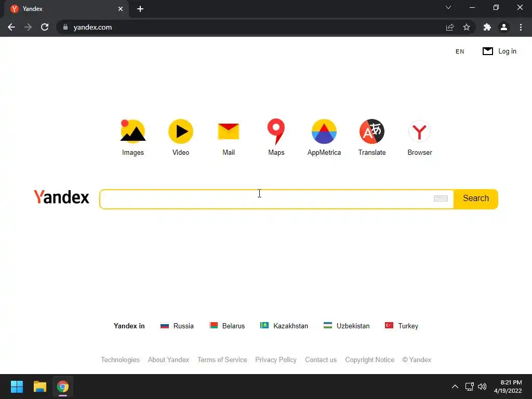Image resolution: width=532 pixels, height=399 pixels.
Task: Open Yandex Browser icon
Action: click(419, 131)
